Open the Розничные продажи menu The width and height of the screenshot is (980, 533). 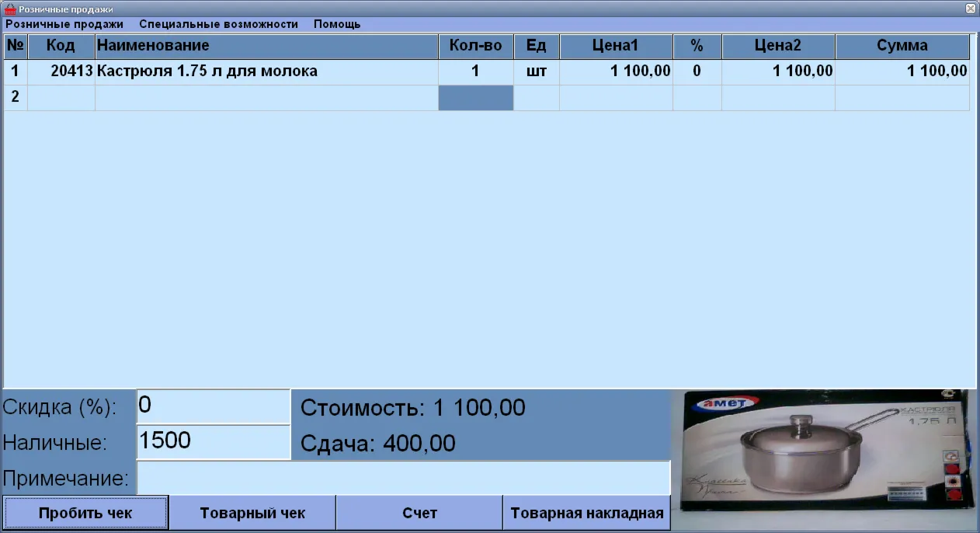(64, 24)
